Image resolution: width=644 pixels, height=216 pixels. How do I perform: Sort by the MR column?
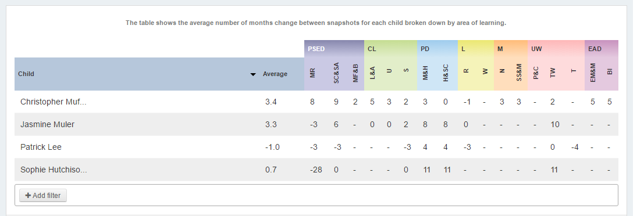coord(312,74)
